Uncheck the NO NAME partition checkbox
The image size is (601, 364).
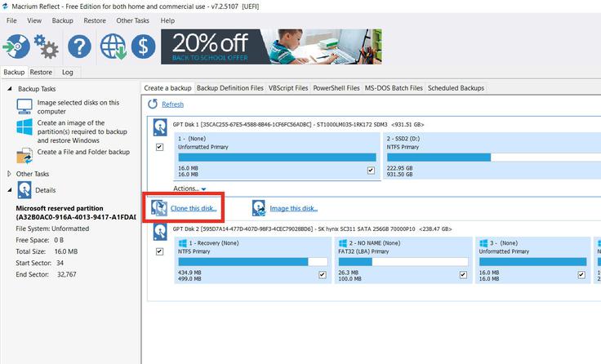point(463,275)
